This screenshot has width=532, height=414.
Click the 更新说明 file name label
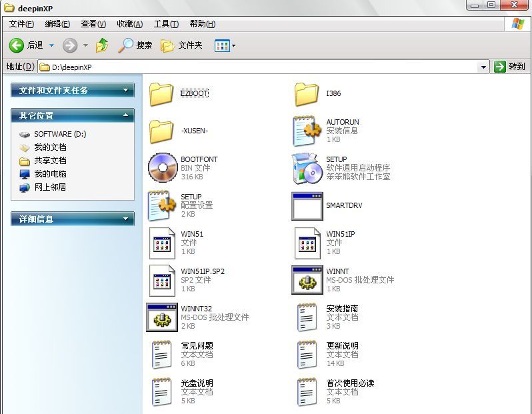[342, 346]
